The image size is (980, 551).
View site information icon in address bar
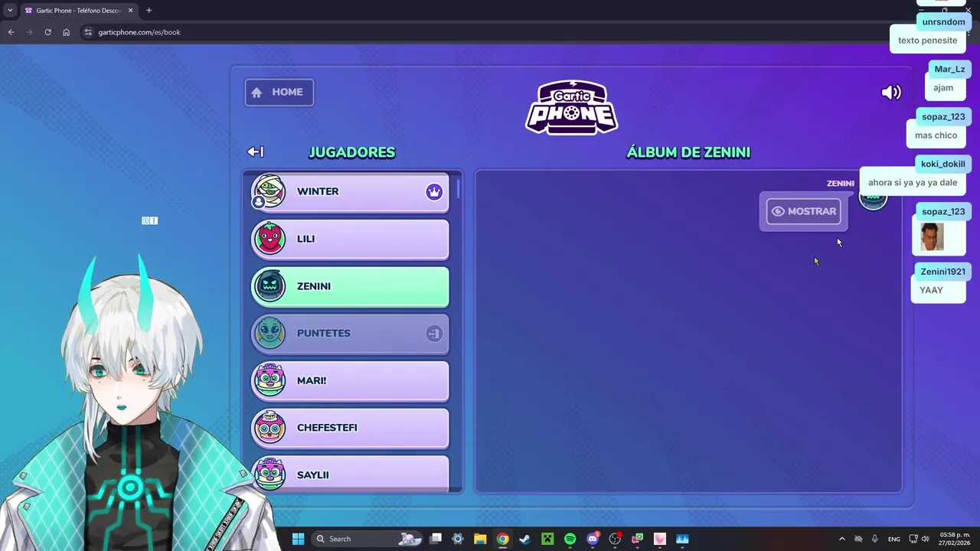click(88, 32)
